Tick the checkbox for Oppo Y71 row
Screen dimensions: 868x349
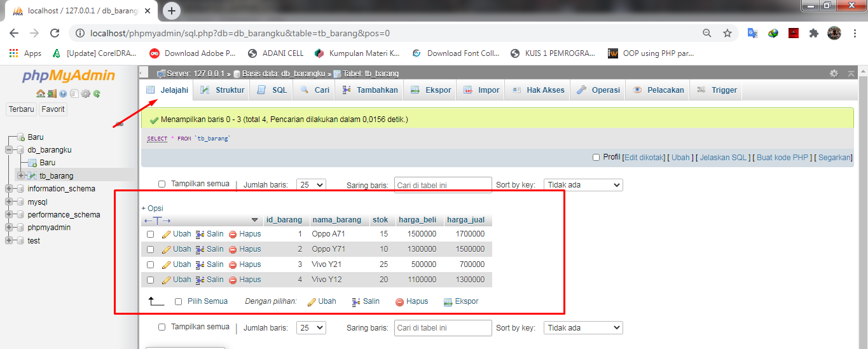tap(151, 249)
